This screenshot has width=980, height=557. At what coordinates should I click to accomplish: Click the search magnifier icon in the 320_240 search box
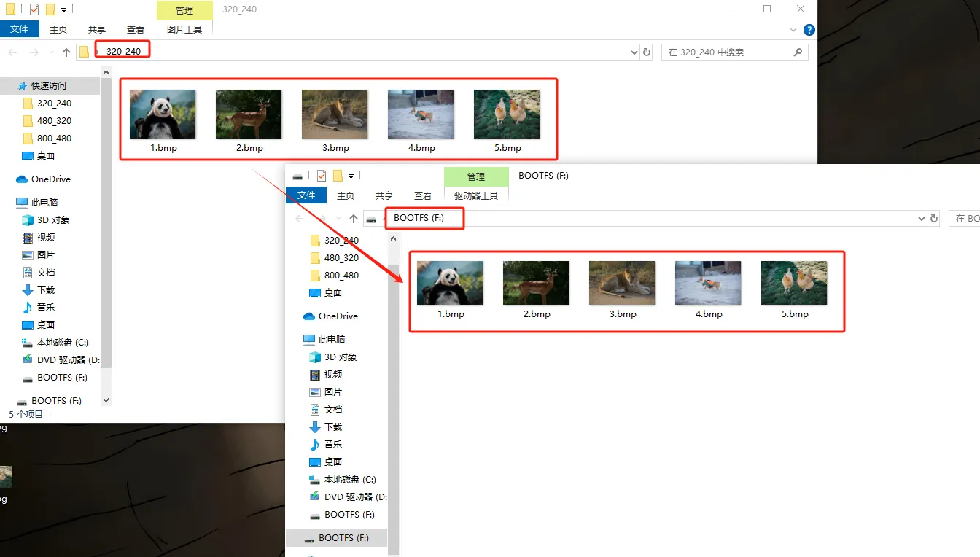point(798,52)
